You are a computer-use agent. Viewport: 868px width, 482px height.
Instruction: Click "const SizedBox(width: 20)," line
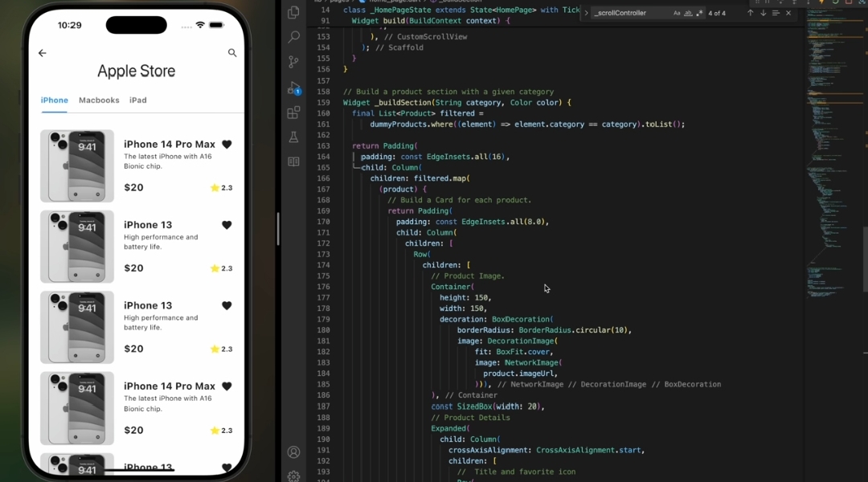click(x=488, y=406)
